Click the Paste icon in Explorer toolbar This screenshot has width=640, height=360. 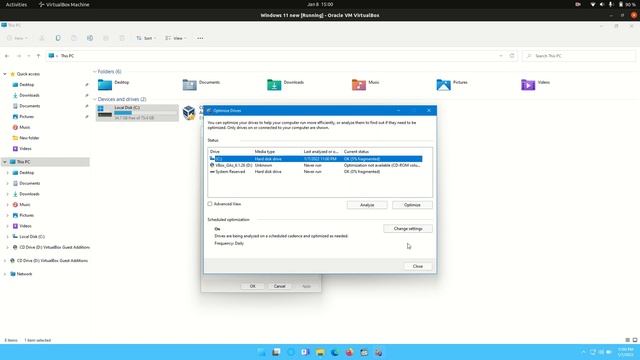pyautogui.click(x=74, y=38)
